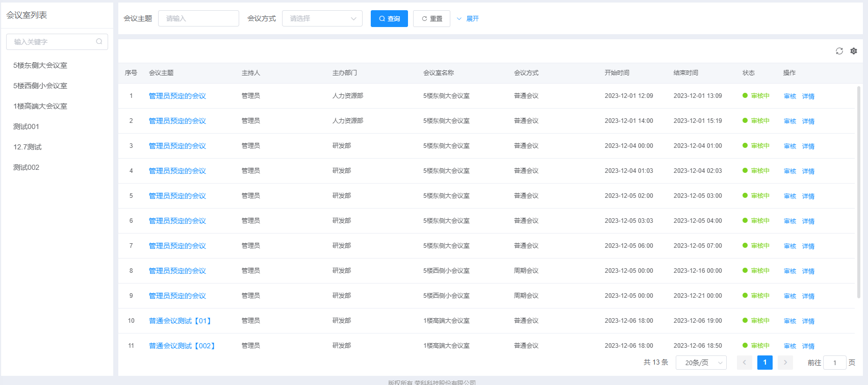Click 审核 for row 1
Screen dimensions: 868x385
tap(789, 96)
